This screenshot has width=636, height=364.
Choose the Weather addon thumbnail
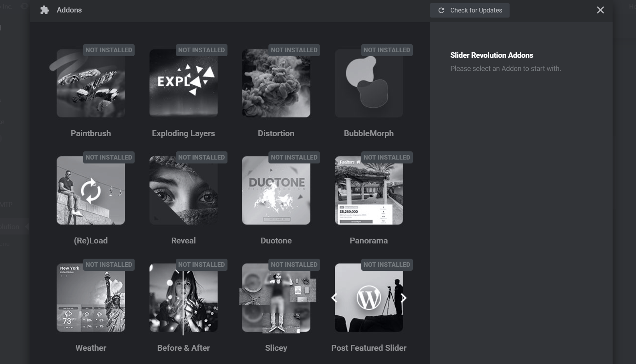coord(91,298)
